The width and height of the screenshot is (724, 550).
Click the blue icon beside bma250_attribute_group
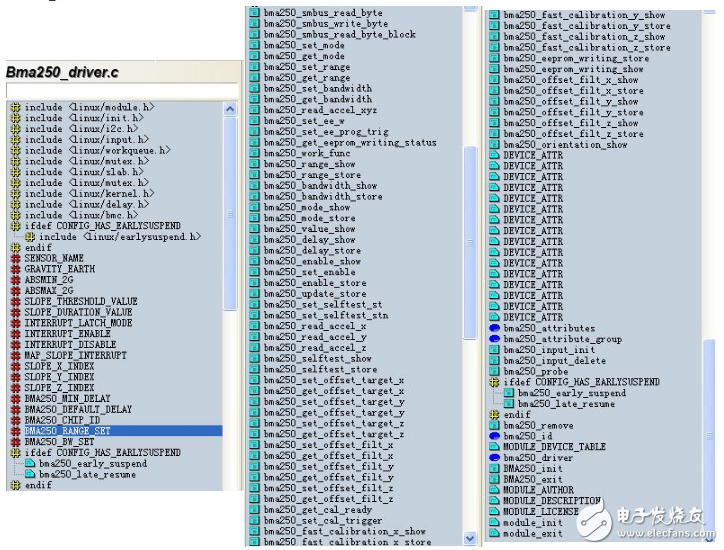pyautogui.click(x=495, y=339)
